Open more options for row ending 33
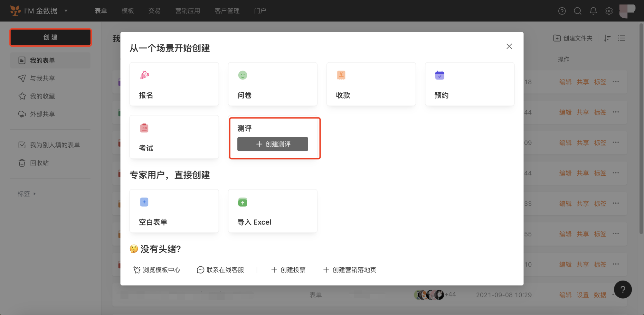This screenshot has width=644, height=315. [x=616, y=203]
